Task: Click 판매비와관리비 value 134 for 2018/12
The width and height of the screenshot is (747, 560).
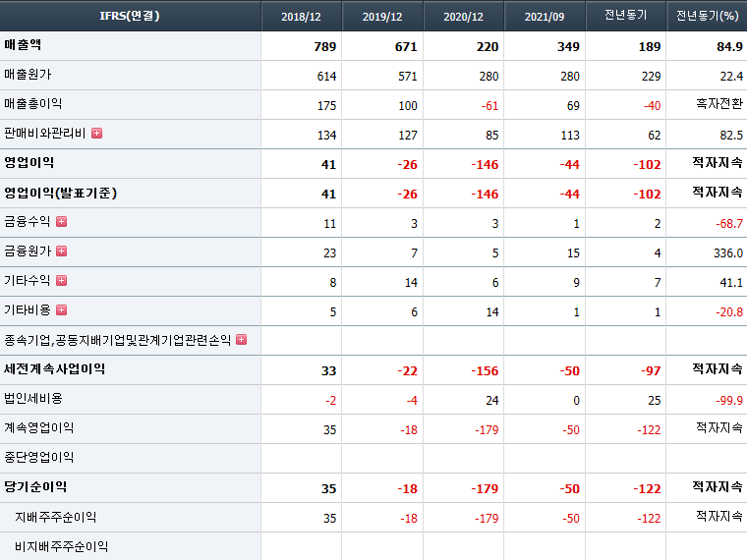Action: tap(326, 136)
